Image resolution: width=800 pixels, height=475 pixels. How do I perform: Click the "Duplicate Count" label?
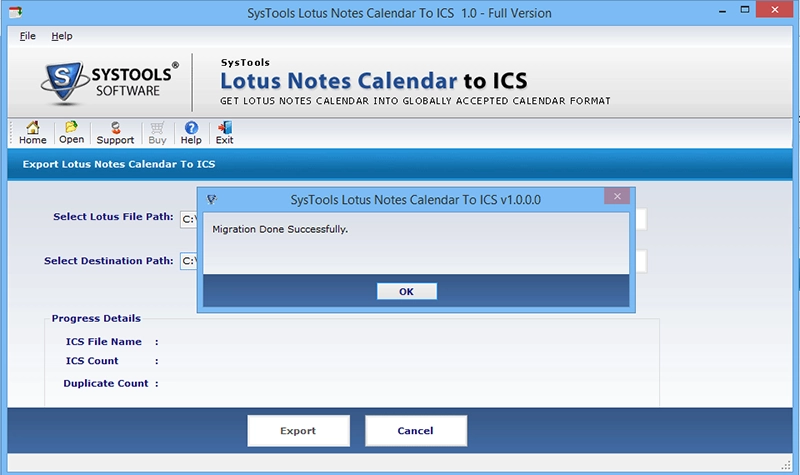[x=106, y=383]
